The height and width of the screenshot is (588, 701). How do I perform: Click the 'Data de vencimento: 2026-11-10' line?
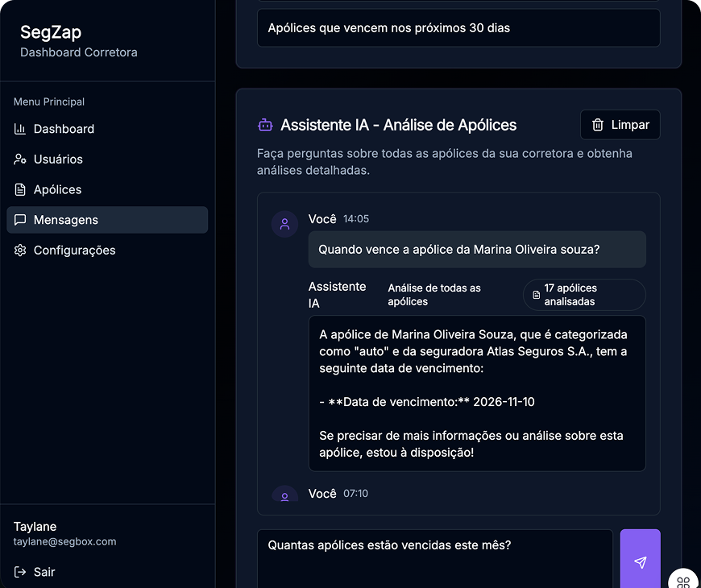pyautogui.click(x=427, y=402)
